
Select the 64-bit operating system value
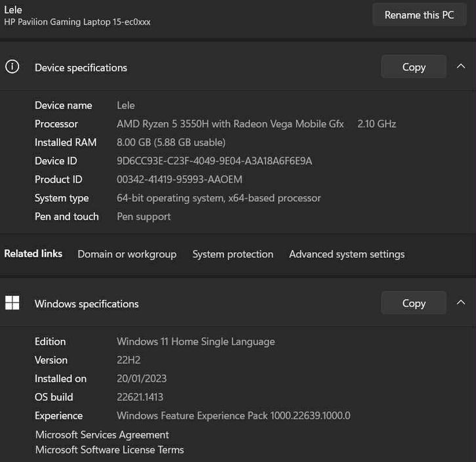[218, 198]
